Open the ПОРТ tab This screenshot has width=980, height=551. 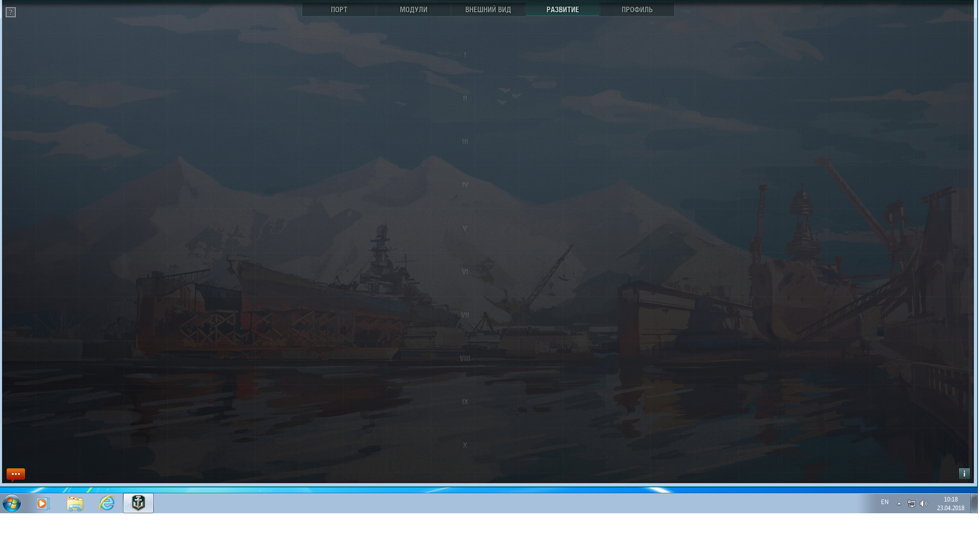point(339,10)
